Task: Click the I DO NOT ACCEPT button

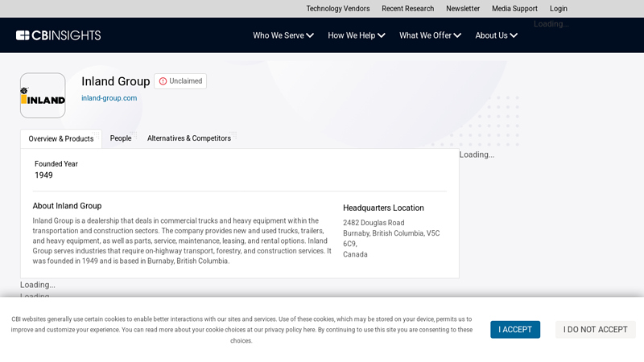Action: tap(595, 330)
